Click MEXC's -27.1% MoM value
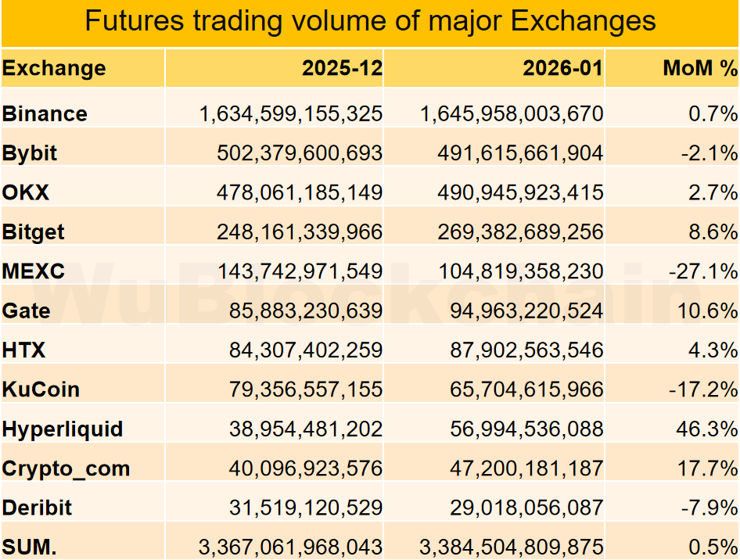 [x=703, y=271]
